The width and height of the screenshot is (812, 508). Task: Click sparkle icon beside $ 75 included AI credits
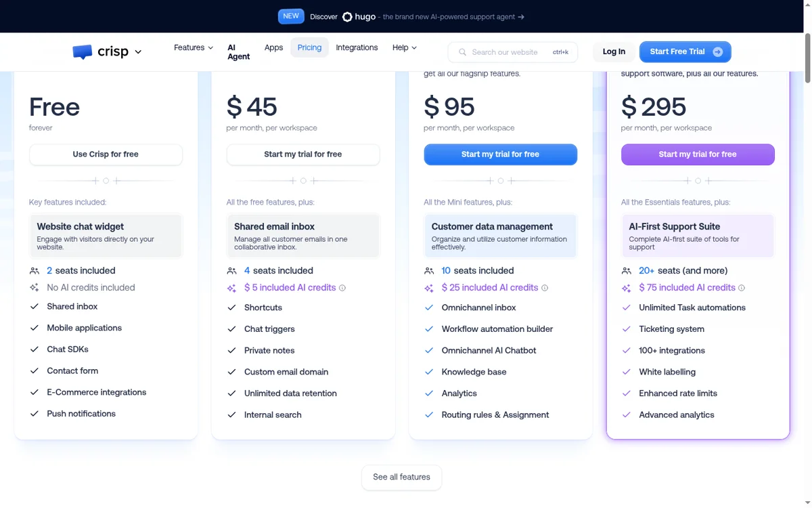coord(627,288)
